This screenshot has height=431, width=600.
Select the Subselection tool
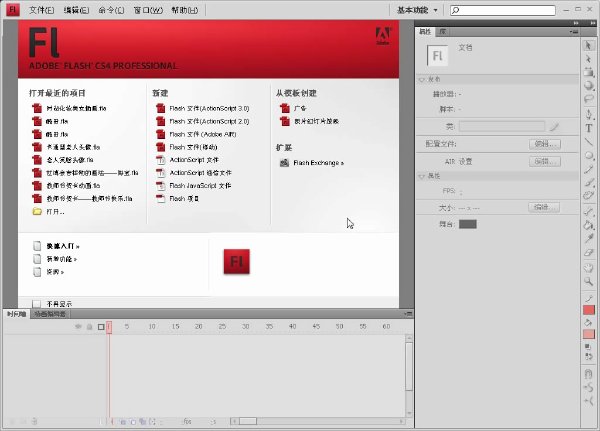pos(589,59)
